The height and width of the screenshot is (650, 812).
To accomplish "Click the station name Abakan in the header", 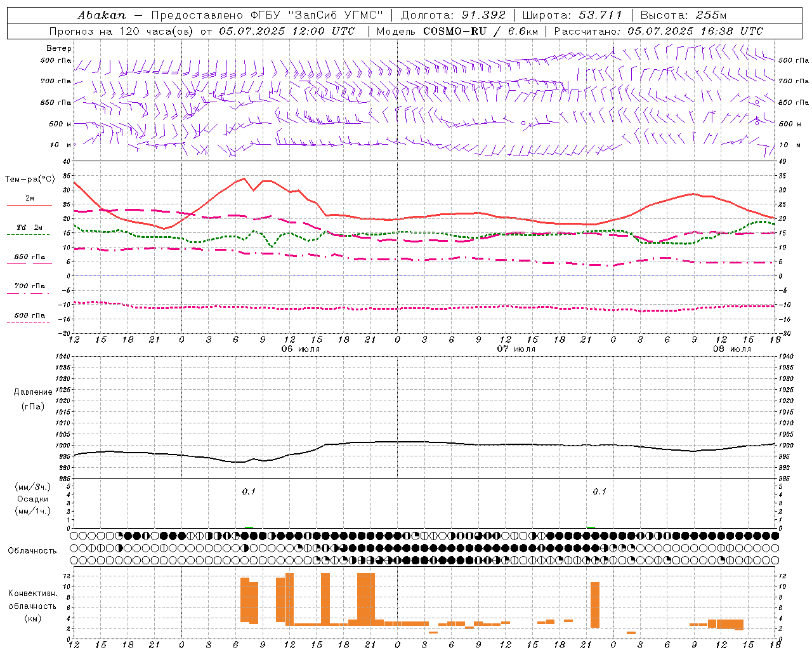I will pos(101,15).
